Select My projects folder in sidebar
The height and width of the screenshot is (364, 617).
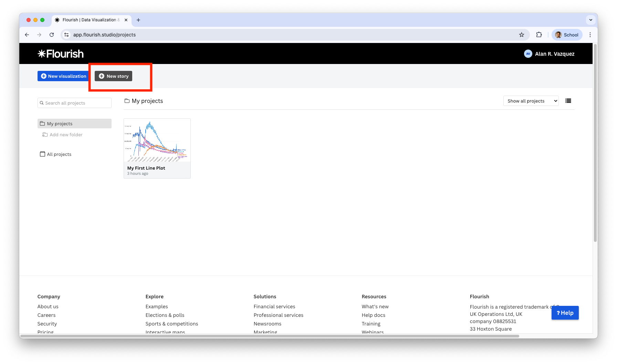[x=74, y=124]
